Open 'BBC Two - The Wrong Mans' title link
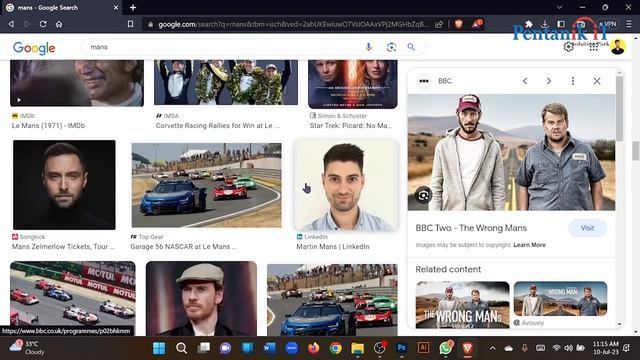The width and height of the screenshot is (640, 360). tap(471, 228)
